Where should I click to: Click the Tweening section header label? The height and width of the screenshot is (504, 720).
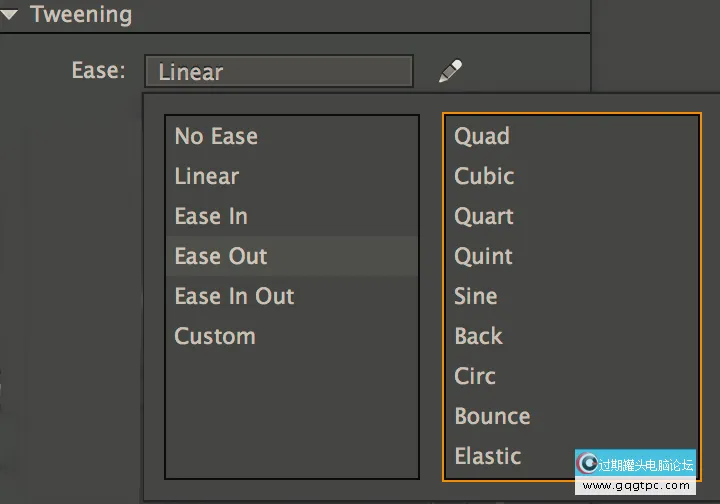pyautogui.click(x=81, y=15)
